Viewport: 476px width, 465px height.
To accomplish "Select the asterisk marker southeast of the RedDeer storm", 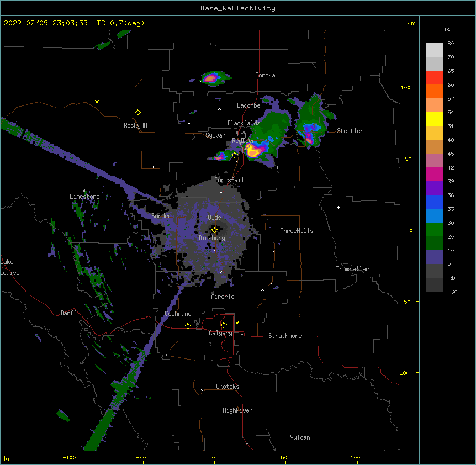I will [x=277, y=168].
